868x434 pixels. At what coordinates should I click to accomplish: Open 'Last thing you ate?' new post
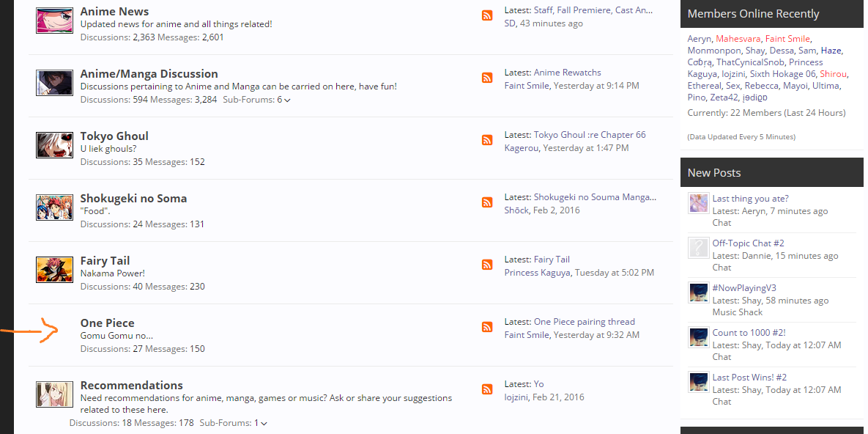(x=750, y=199)
